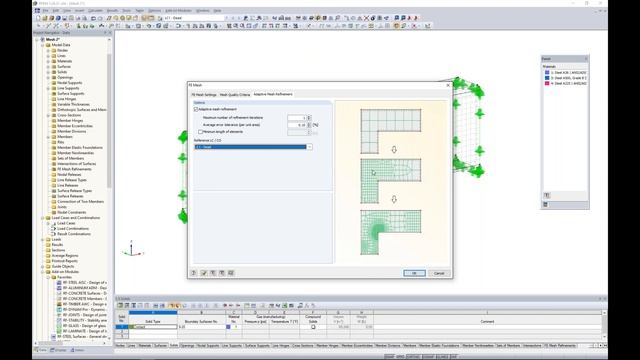Switch to the FE Mesh Settings tab
This screenshot has width=640, height=360.
pos(204,95)
